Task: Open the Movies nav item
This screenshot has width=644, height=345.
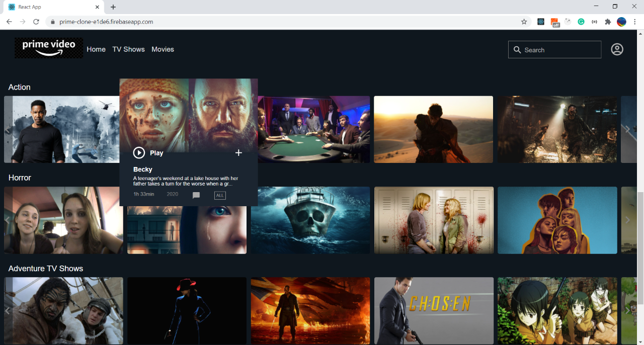Action: click(163, 49)
